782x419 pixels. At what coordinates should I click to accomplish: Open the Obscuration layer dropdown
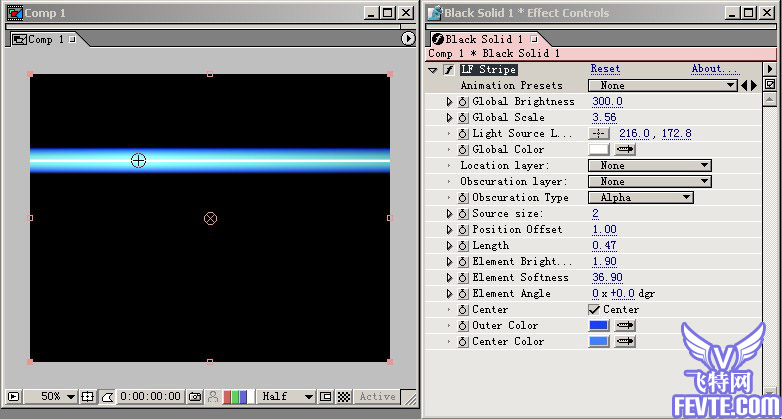pos(650,182)
